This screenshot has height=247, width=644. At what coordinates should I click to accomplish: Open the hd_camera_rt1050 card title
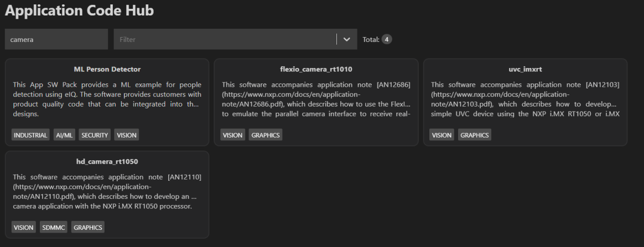coord(107,162)
